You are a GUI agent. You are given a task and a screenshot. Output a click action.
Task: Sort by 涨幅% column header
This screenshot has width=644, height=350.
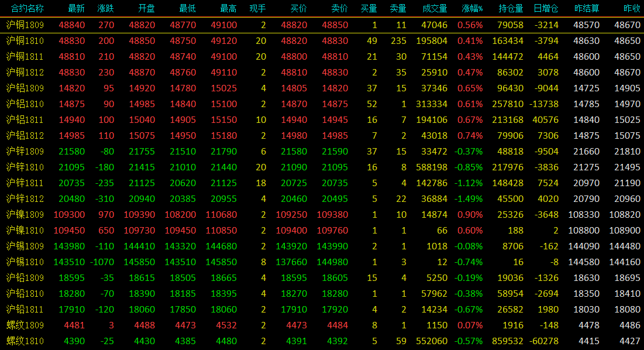coord(472,8)
